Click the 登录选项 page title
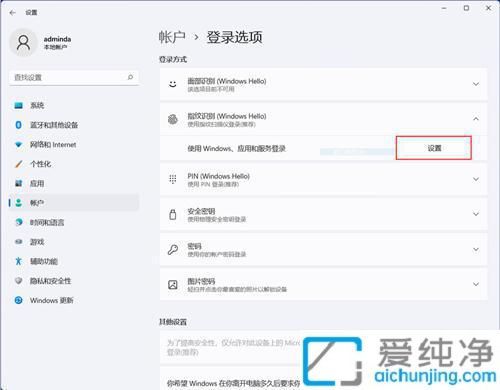 click(234, 37)
